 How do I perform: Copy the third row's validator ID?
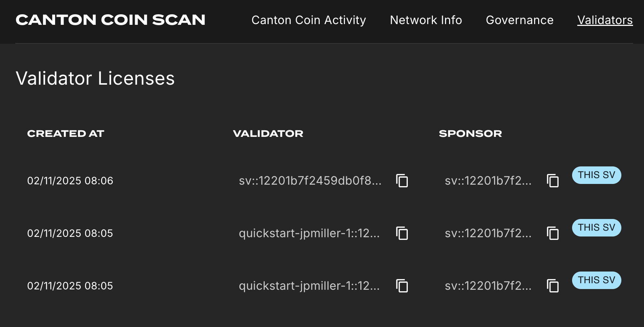pyautogui.click(x=402, y=286)
